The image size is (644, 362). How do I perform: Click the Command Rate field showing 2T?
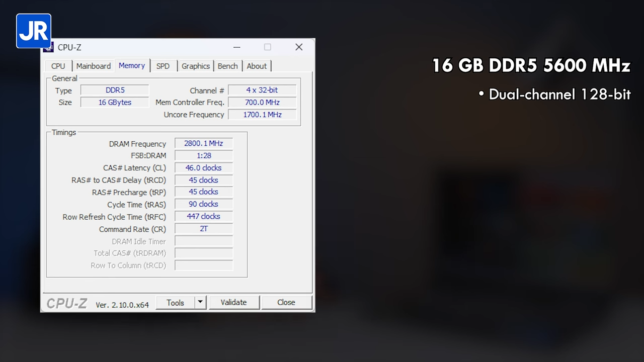(203, 229)
